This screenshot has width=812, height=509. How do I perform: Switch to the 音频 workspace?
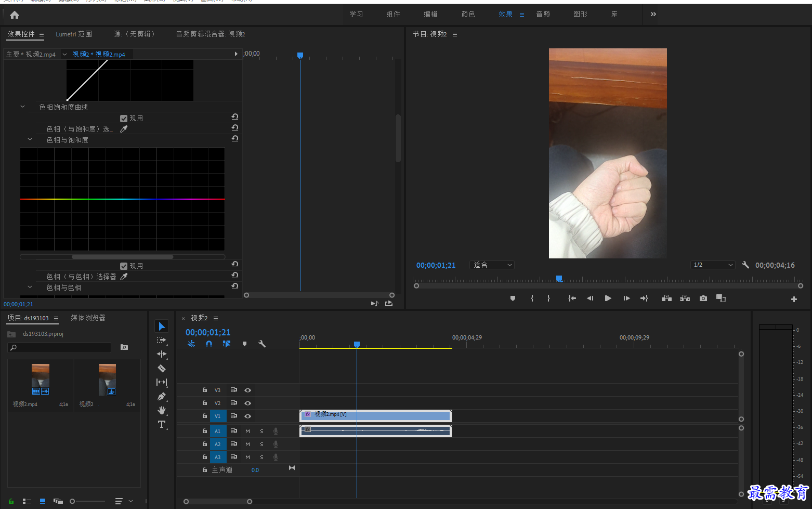click(543, 14)
